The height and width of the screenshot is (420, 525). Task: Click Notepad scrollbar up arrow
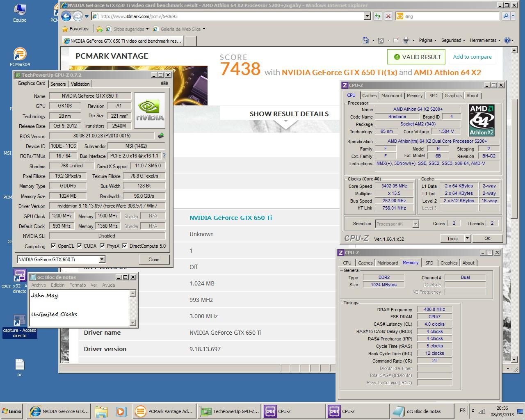coord(133,293)
